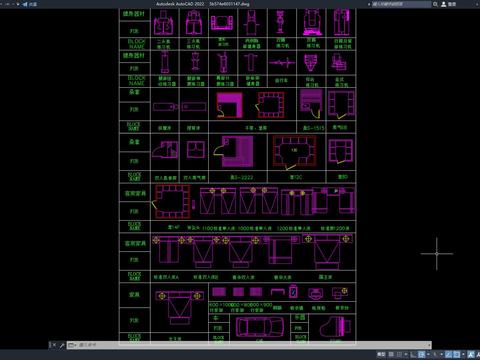Expand recent commands dropdown in command line
Screen dimensions: 480x360
(x=72, y=345)
